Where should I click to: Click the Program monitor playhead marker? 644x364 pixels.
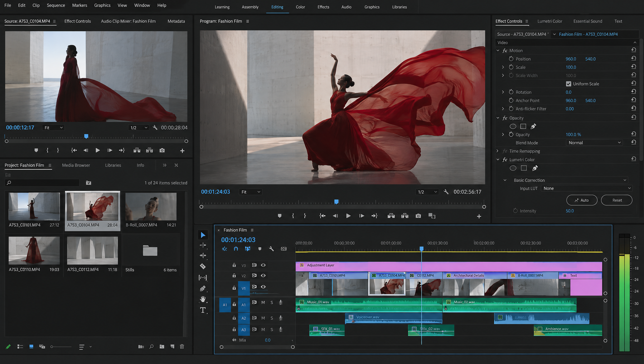(336, 202)
